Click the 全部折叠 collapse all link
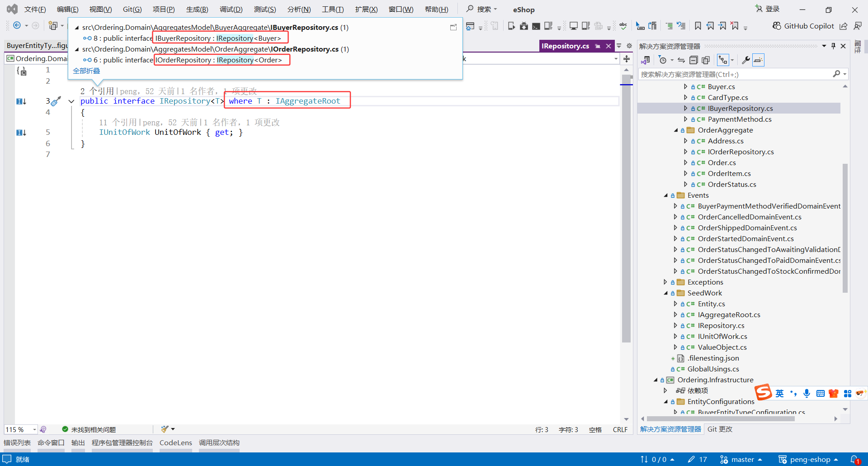Viewport: 868px width, 466px height. click(86, 71)
